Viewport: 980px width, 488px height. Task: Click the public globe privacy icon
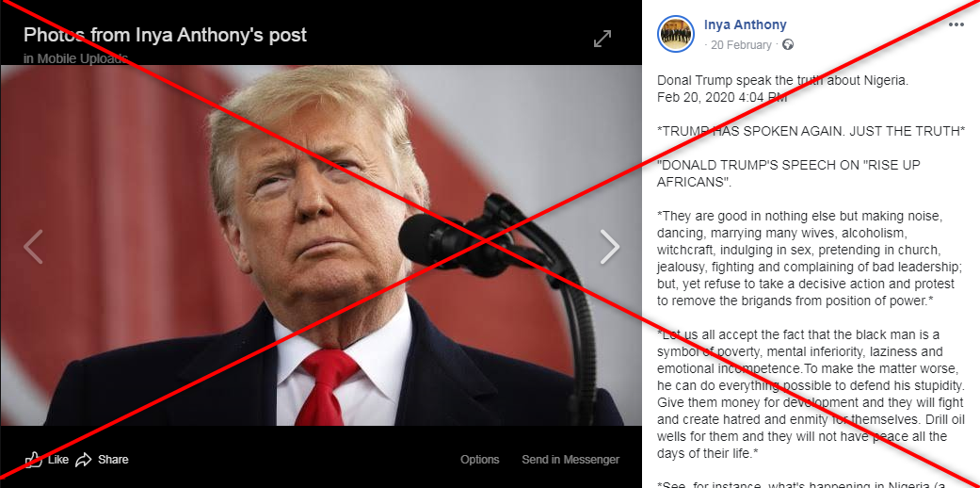click(x=788, y=44)
